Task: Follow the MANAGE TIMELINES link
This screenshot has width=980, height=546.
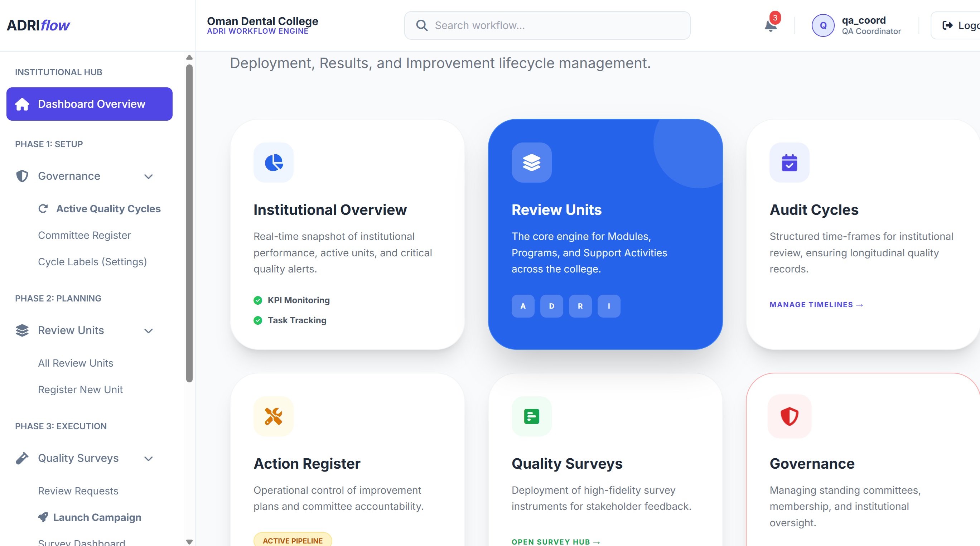Action: (x=816, y=304)
